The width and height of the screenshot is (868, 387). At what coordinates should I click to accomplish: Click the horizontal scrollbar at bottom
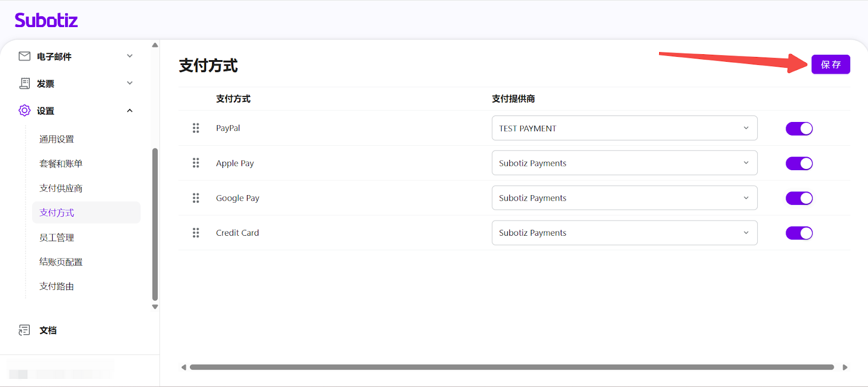tap(512, 367)
